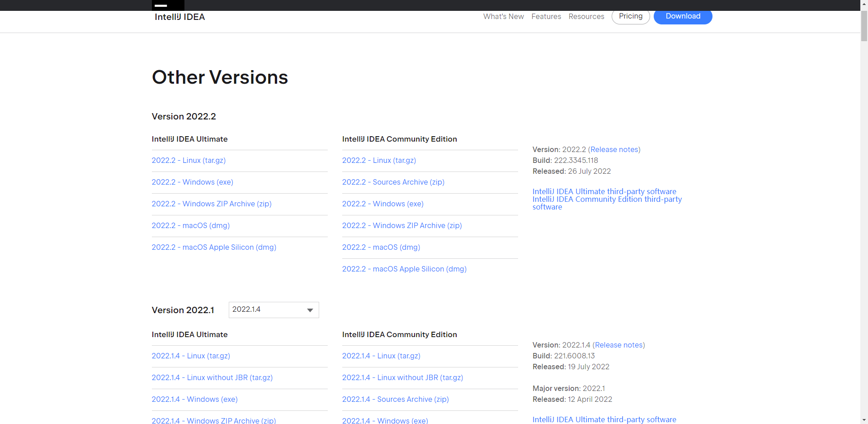Image resolution: width=868 pixels, height=424 pixels.
Task: Open 2022.1.4 Ultimate third-party software link
Action: pos(604,419)
